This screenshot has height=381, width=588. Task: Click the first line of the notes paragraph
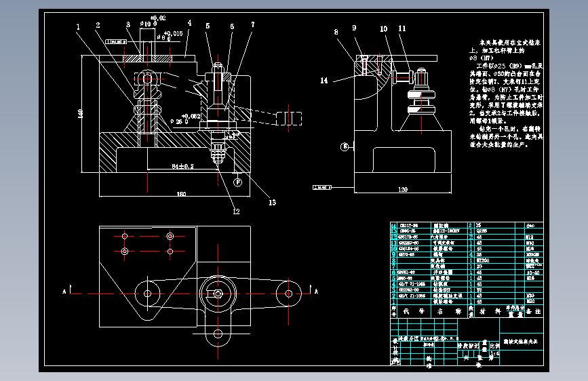coord(509,43)
